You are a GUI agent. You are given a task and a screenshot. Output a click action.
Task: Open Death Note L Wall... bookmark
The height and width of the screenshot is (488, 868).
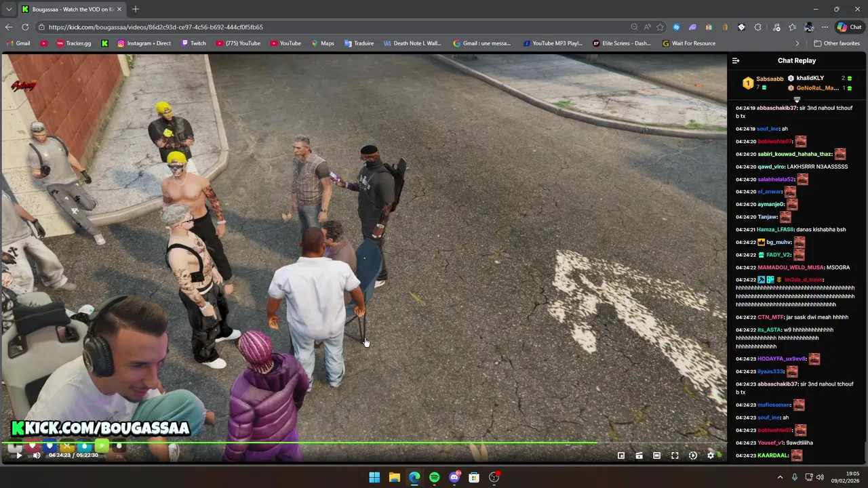point(412,43)
